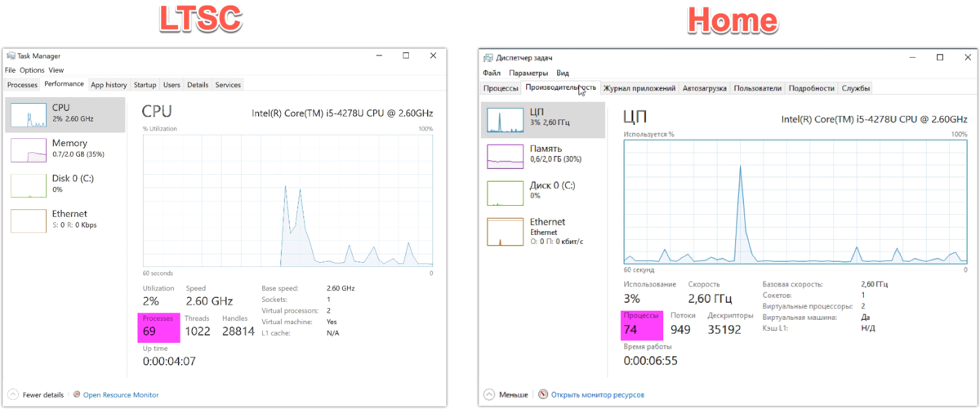Switch to Процессы tab

tap(501, 88)
